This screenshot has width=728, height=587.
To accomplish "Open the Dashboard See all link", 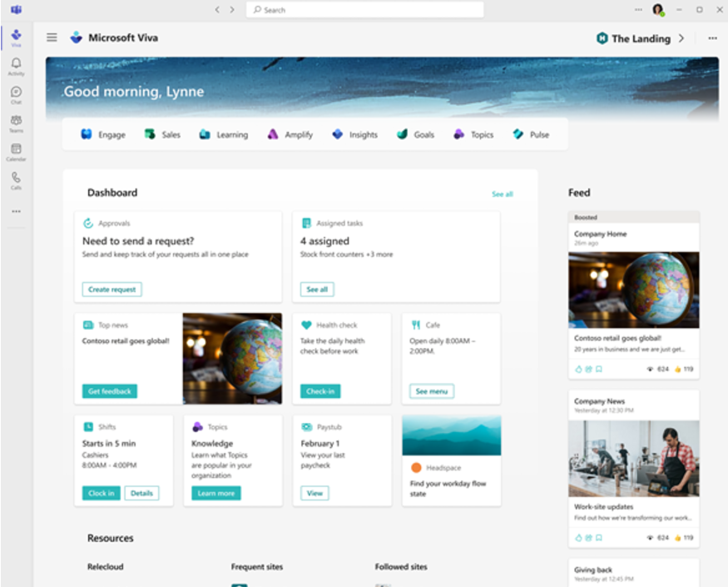I will [x=502, y=194].
